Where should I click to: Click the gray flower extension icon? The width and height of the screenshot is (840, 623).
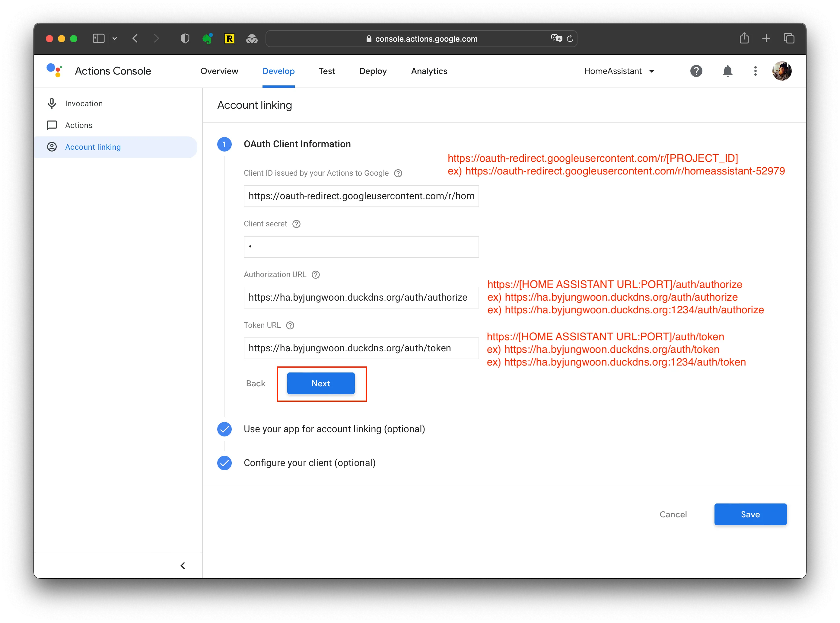click(252, 38)
